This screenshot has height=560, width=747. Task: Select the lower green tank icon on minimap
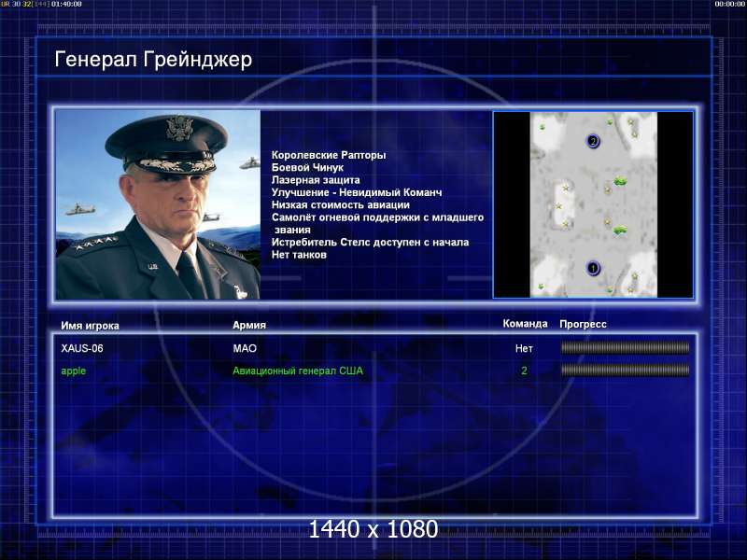(619, 230)
